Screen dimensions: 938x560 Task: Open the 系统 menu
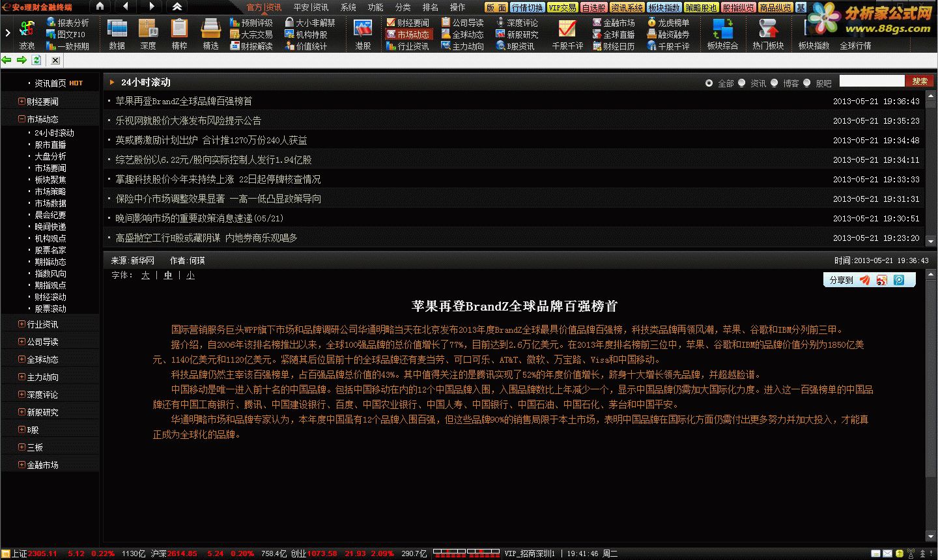(348, 7)
